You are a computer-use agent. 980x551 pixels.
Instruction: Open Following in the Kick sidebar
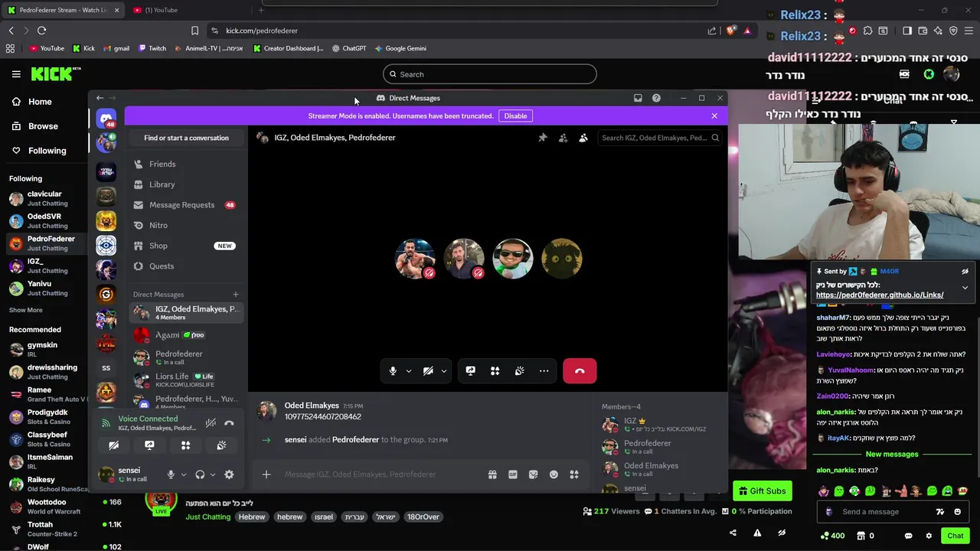coord(47,151)
